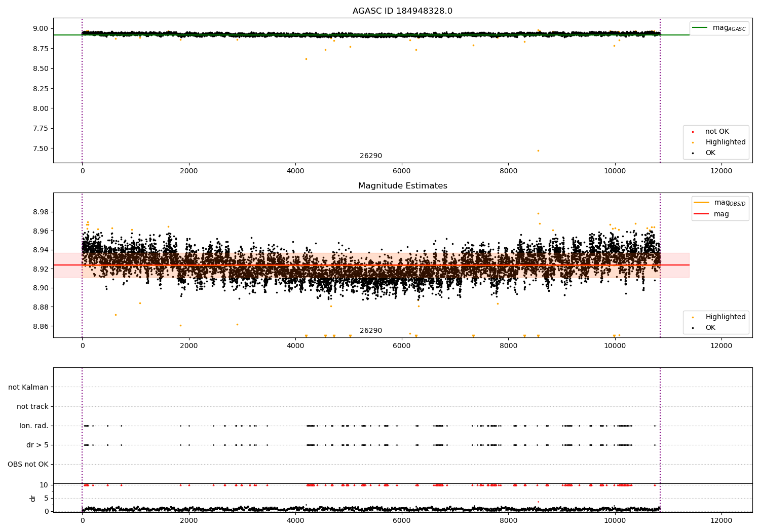
Task: Click the plot title 'AGASC ID 184948328.0'
Action: 402,11
